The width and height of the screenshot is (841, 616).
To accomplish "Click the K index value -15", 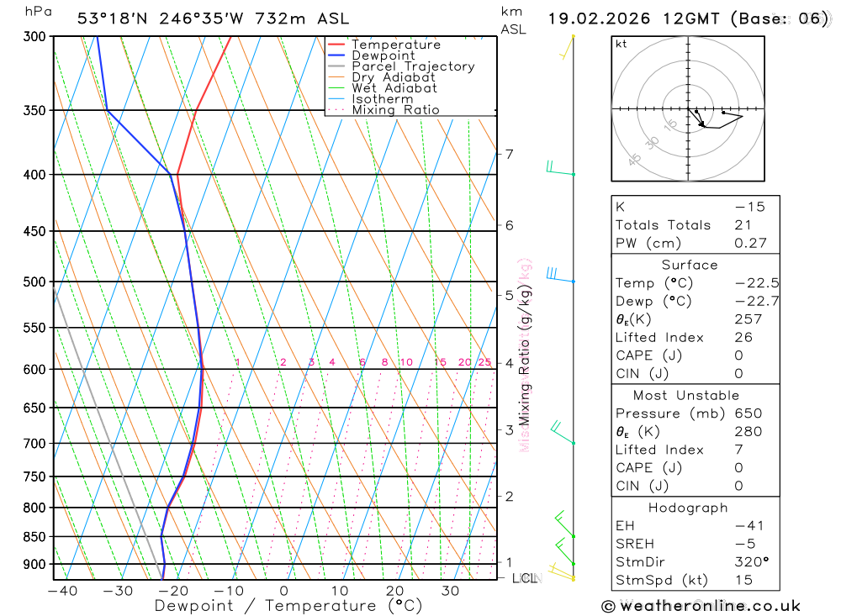I will (x=750, y=207).
